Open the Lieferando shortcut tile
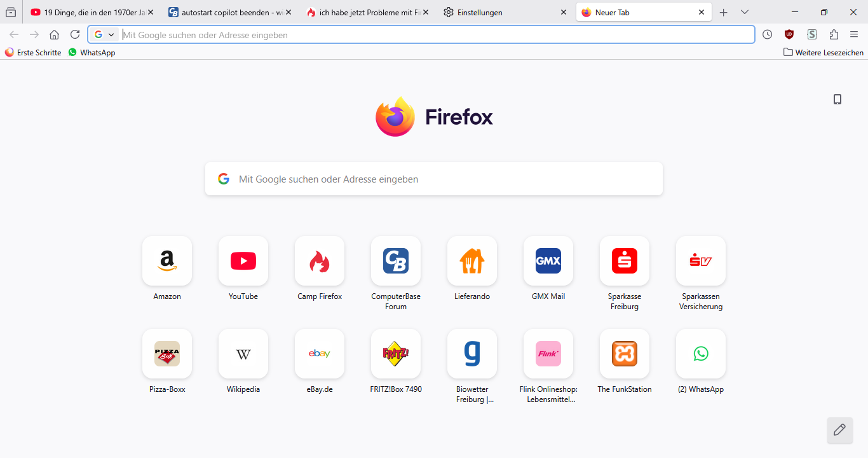This screenshot has height=458, width=868. 472,261
